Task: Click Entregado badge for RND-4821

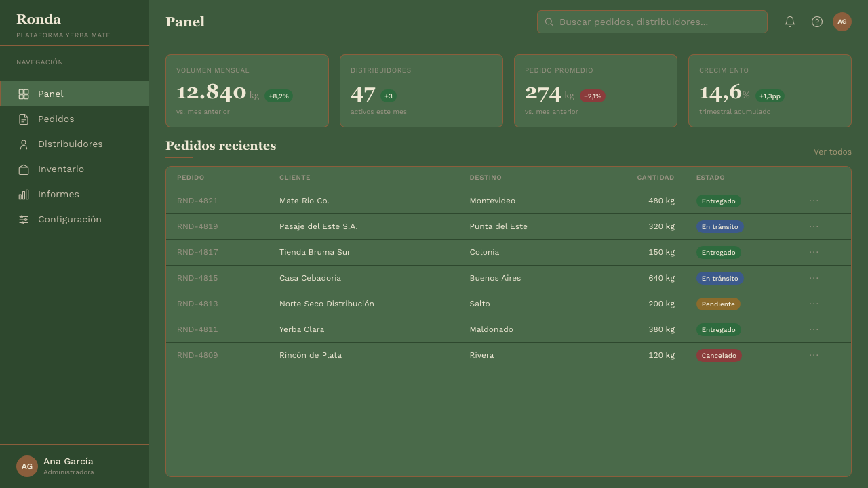Action: [719, 201]
